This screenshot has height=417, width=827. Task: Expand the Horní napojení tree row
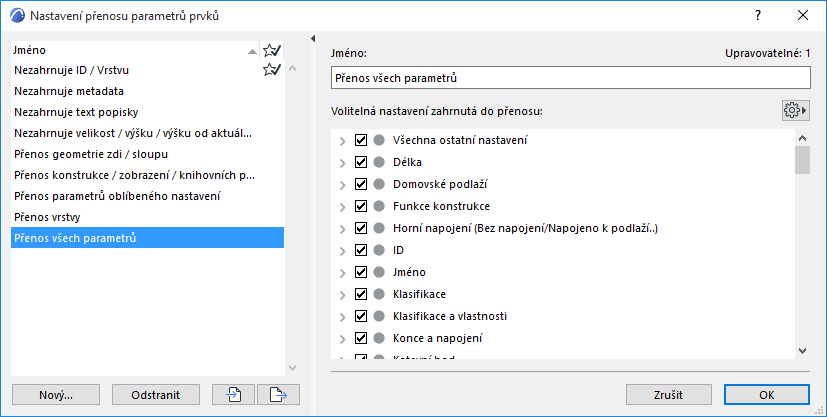pos(343,228)
